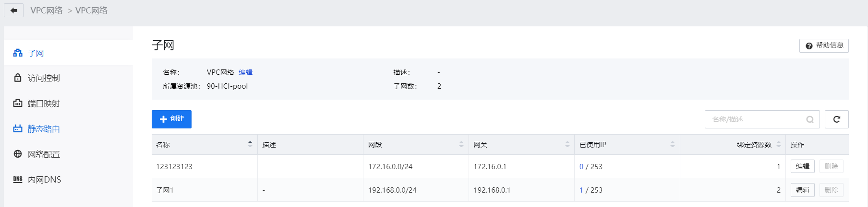Open the 子网 sidebar item
This screenshot has width=868, height=207.
click(68, 53)
